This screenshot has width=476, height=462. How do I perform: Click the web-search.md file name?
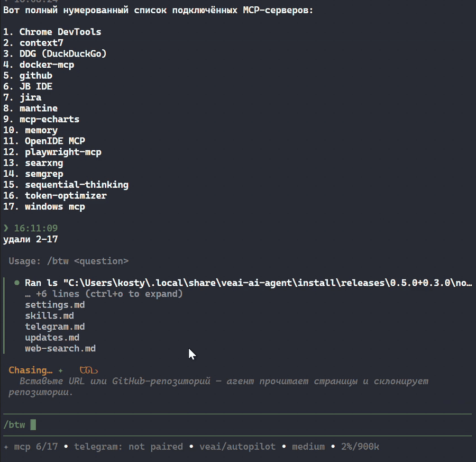click(60, 349)
